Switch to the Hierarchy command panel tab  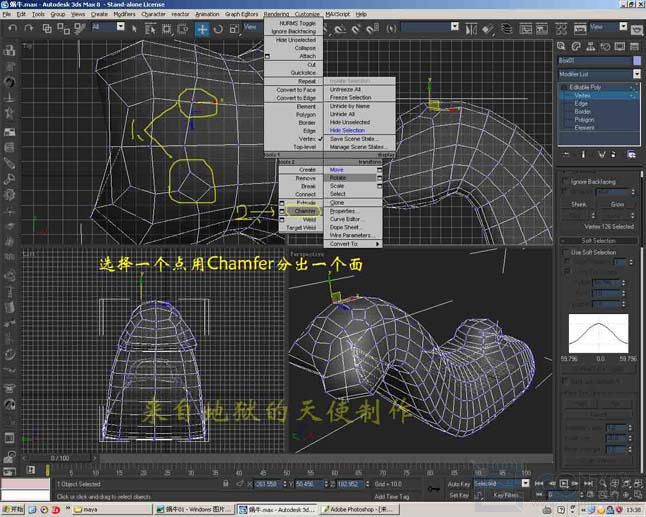590,46
